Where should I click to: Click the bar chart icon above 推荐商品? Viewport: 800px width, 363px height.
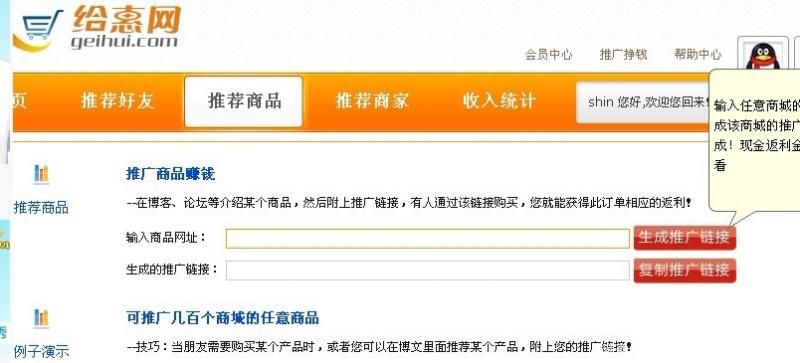click(x=41, y=174)
